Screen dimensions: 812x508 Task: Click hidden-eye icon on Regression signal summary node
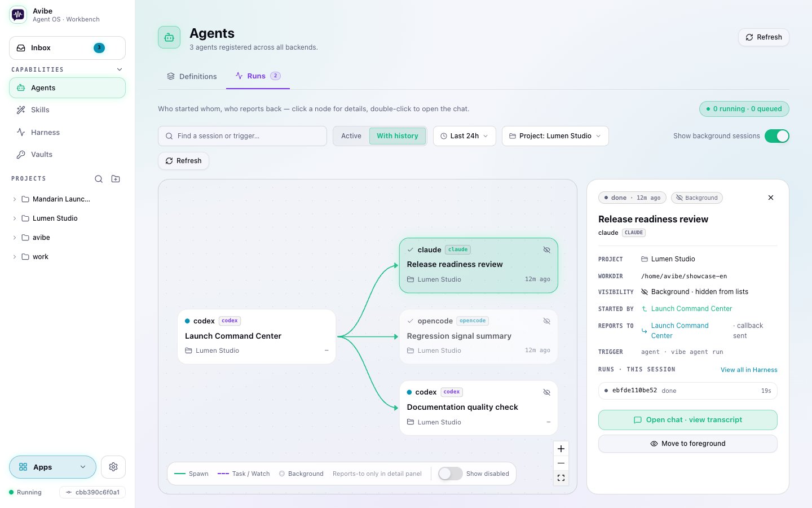pos(546,321)
